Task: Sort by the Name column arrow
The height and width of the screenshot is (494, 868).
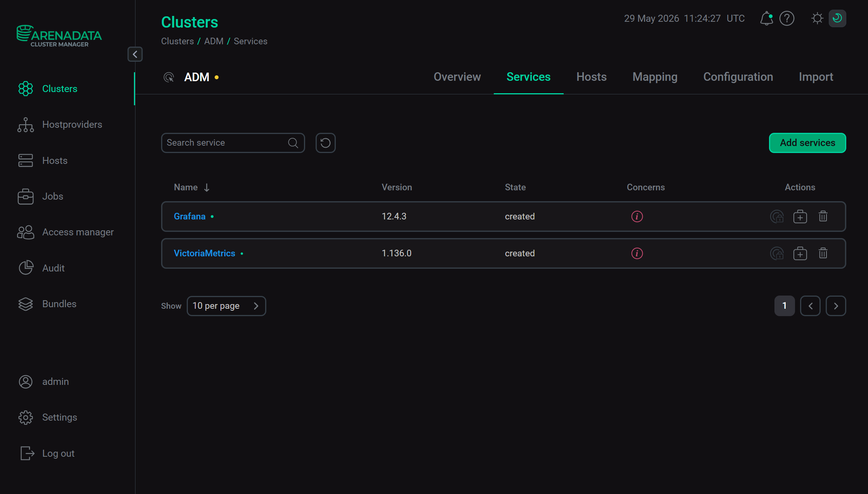Action: tap(207, 188)
